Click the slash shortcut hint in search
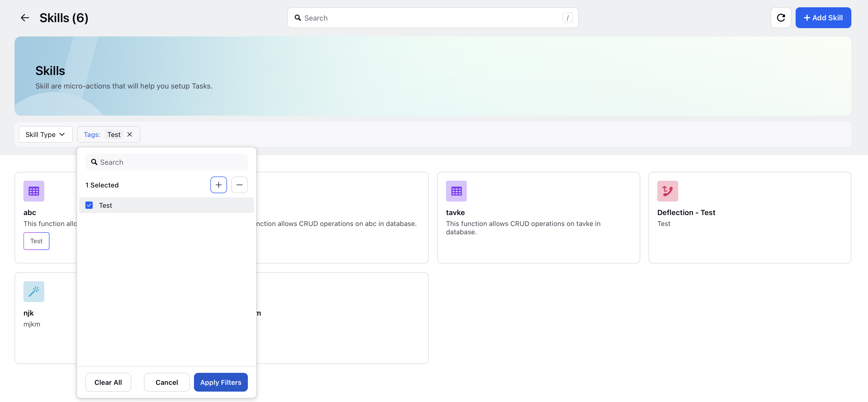The image size is (868, 402). point(568,18)
